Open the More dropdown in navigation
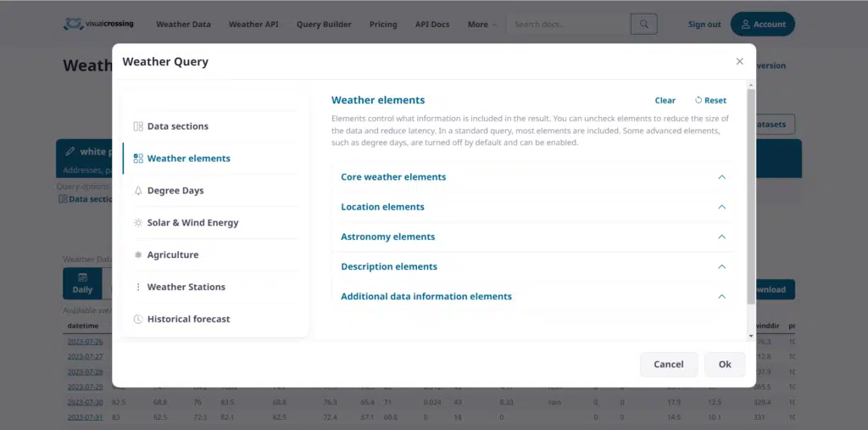868x430 pixels. (481, 25)
